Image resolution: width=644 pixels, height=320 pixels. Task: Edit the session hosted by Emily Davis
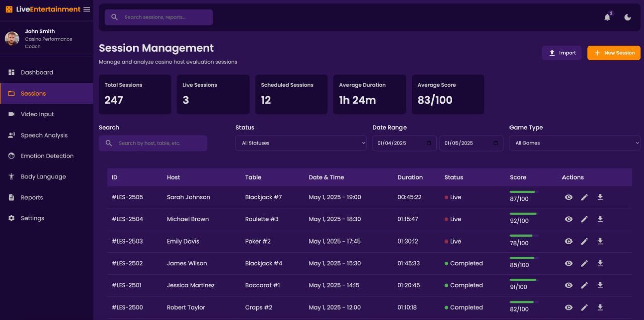584,241
